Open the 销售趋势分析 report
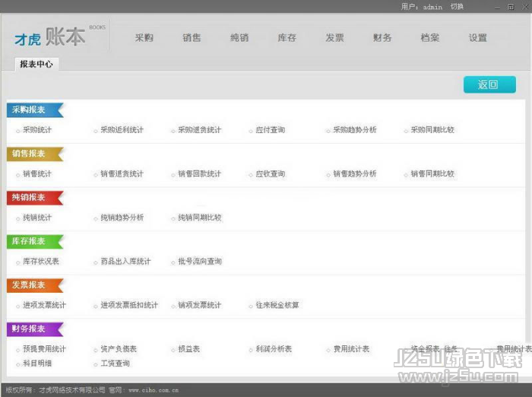The height and width of the screenshot is (397, 532). point(355,174)
